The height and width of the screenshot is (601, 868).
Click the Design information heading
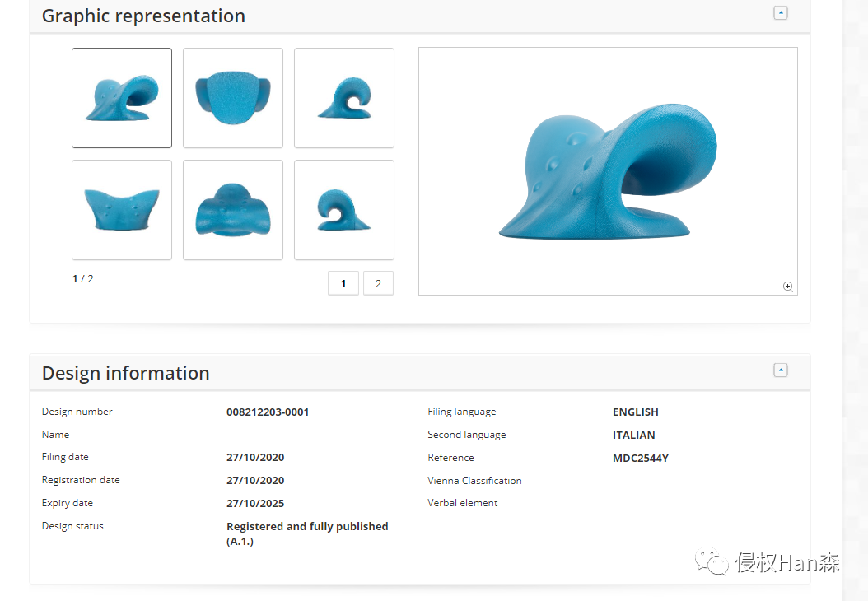pos(126,373)
